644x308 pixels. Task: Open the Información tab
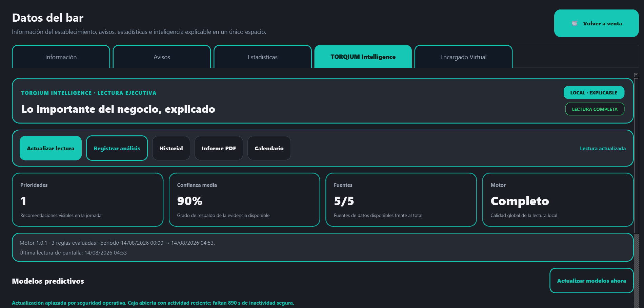61,57
